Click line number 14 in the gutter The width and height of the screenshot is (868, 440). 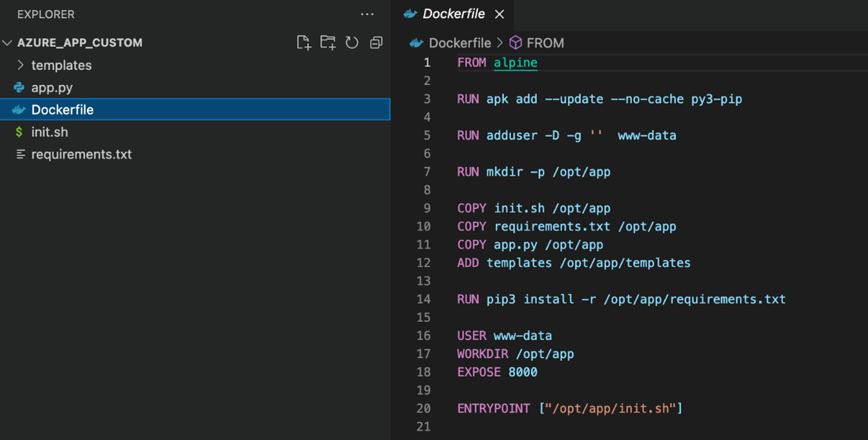pos(424,299)
